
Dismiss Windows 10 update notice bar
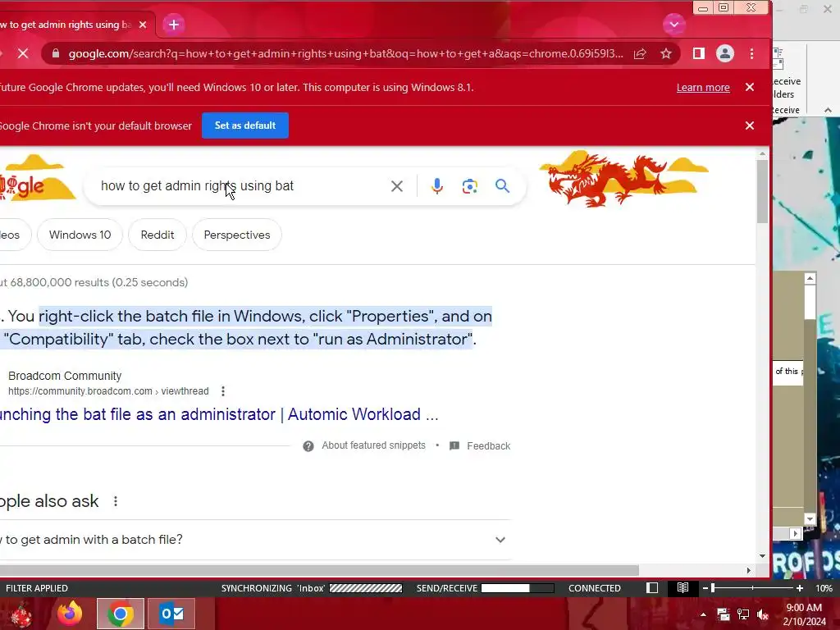pos(750,87)
